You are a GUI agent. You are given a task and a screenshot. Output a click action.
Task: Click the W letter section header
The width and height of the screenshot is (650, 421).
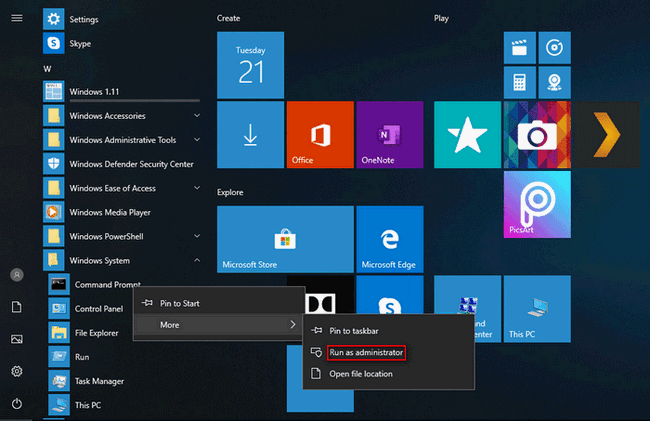pos(47,69)
